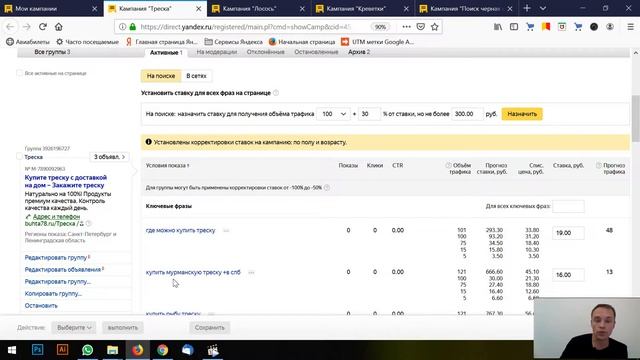Go to the browser Home icon
This screenshot has height=360, width=640.
59,27
